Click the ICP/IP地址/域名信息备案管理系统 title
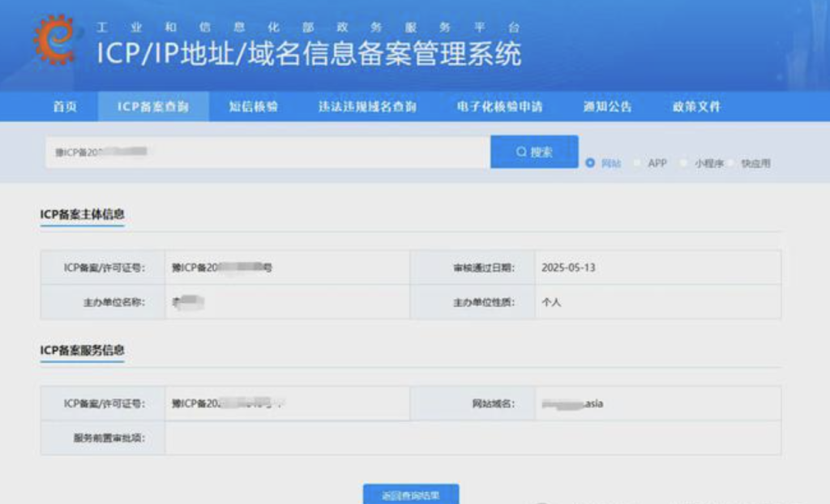 tap(309, 53)
